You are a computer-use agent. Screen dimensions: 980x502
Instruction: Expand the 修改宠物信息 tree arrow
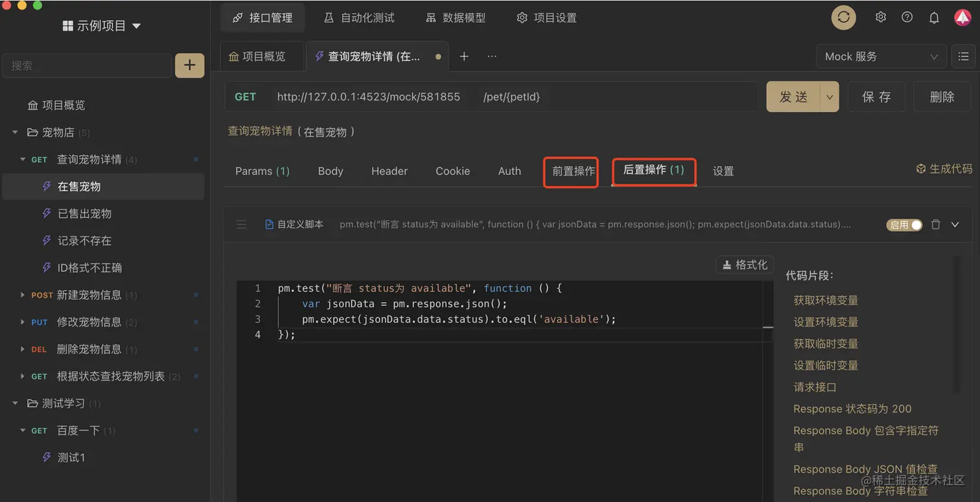23,322
